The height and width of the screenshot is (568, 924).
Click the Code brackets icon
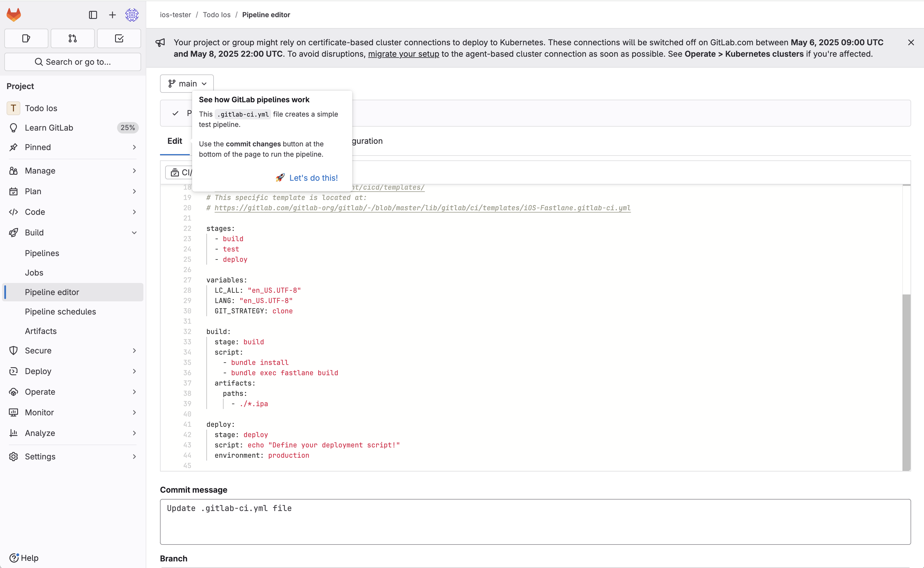pyautogui.click(x=13, y=212)
